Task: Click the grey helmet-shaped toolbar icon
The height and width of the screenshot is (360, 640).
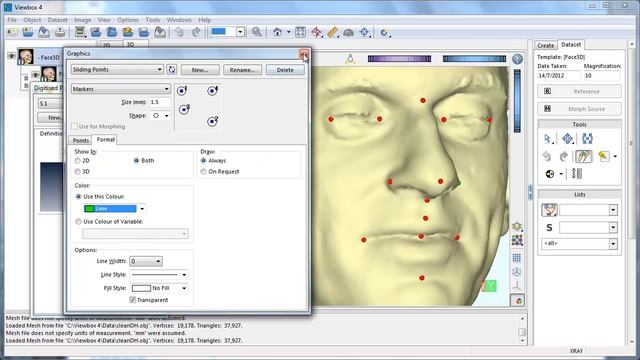Action: (348, 32)
